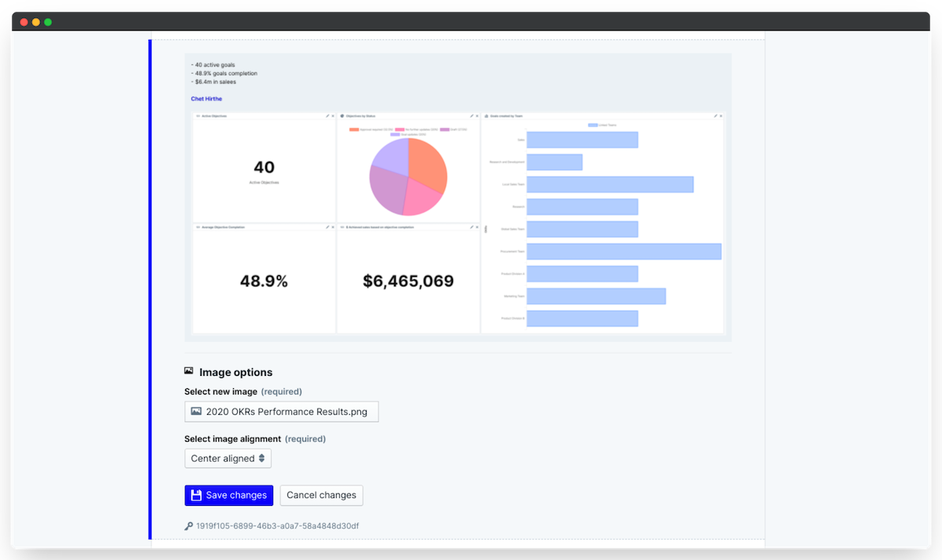
Task: Click the yellow minimize window button
Action: [36, 22]
